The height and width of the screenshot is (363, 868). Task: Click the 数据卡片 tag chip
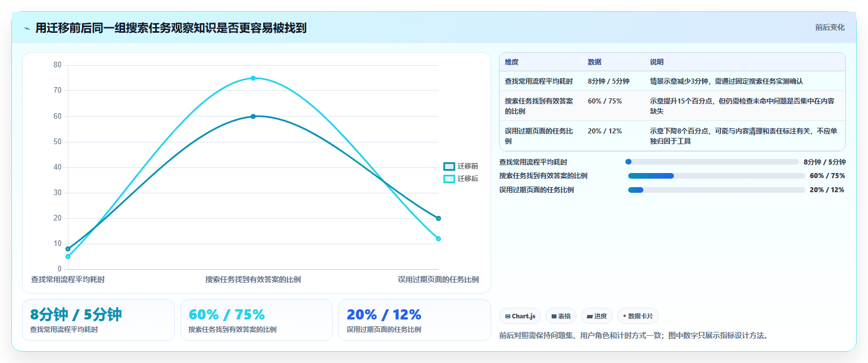638,316
